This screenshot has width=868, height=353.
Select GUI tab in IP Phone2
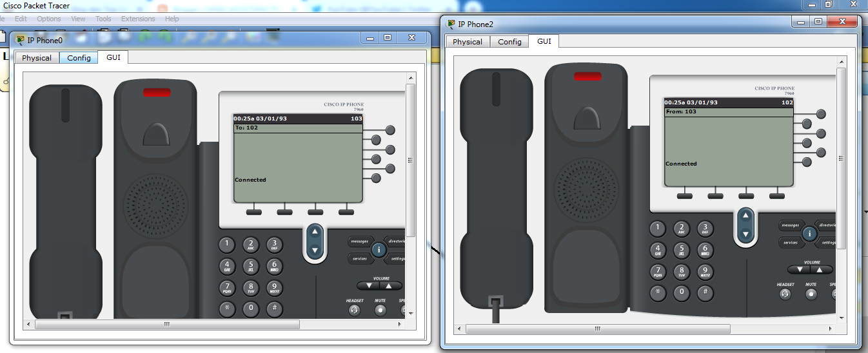(x=544, y=41)
